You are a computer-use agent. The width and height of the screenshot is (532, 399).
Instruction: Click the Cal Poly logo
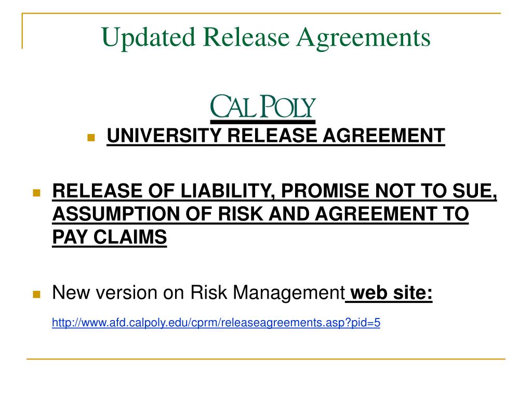[x=263, y=109]
